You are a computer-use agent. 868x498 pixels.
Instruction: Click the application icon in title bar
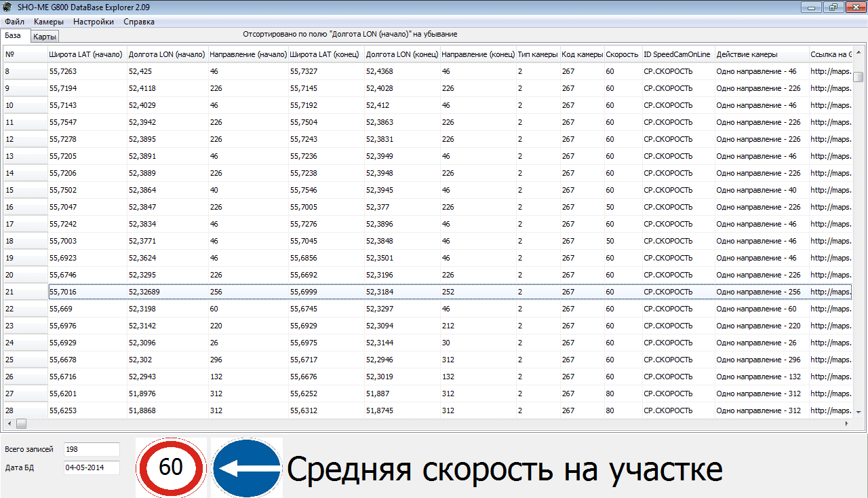click(x=8, y=7)
